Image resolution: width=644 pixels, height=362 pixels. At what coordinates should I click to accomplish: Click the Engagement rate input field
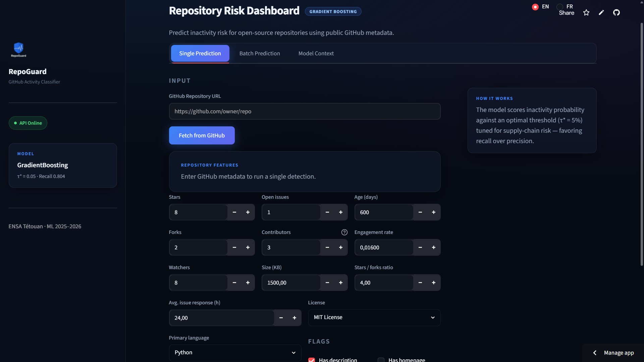click(x=384, y=247)
